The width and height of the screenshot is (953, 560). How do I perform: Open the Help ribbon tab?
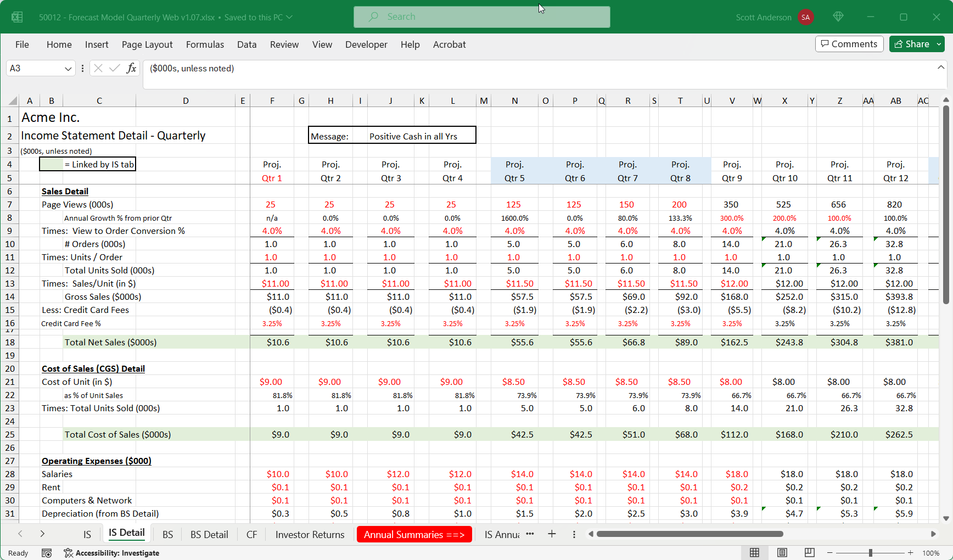(x=410, y=44)
